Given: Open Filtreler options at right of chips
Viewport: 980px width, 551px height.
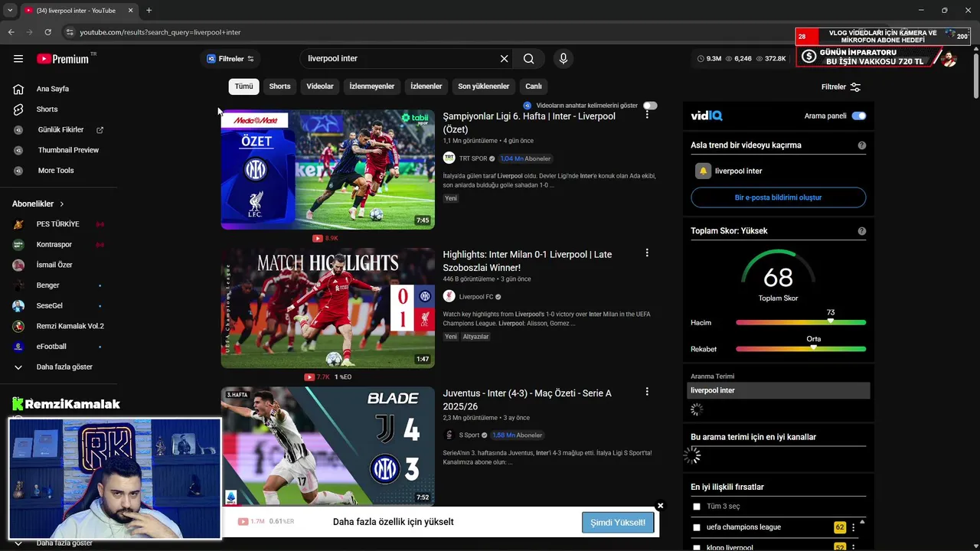Looking at the screenshot, I should point(841,87).
